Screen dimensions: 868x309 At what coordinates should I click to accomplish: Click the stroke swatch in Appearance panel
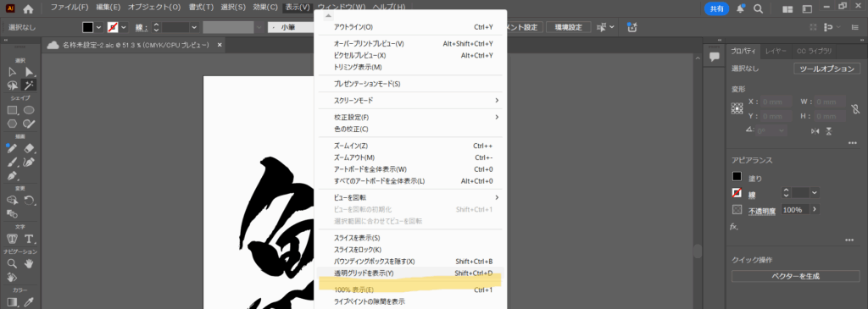[737, 193]
